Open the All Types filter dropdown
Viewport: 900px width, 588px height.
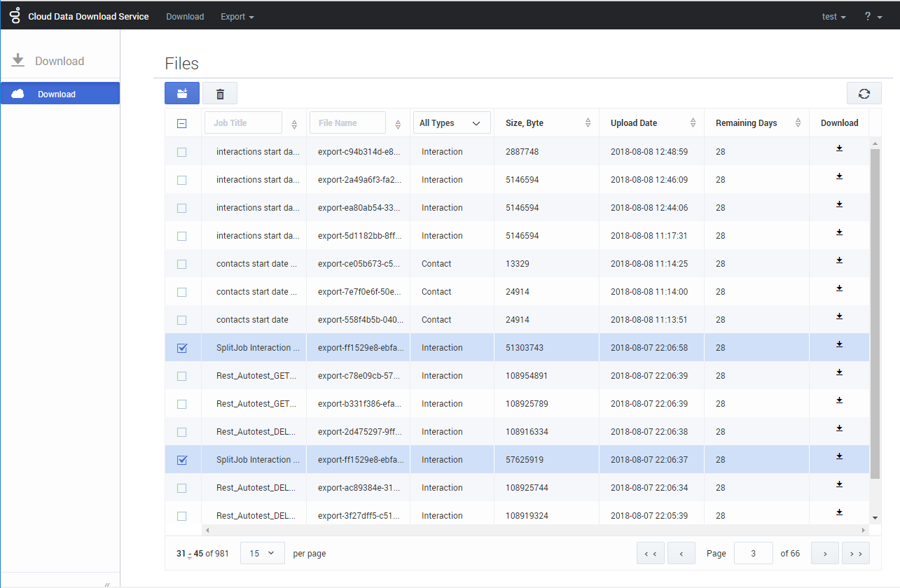pos(451,123)
